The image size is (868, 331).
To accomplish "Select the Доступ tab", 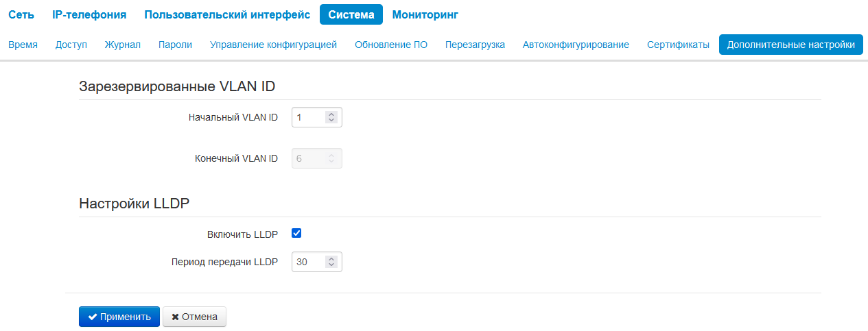I will (x=71, y=45).
